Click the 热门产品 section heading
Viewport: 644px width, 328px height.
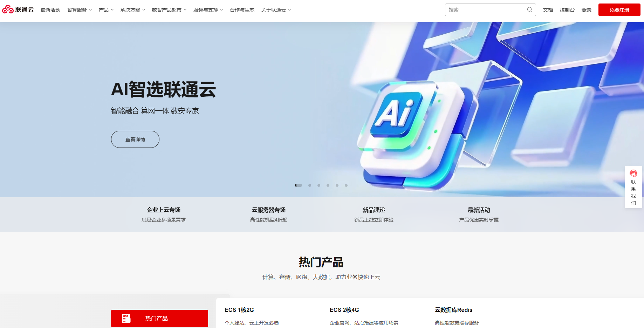coord(321,262)
